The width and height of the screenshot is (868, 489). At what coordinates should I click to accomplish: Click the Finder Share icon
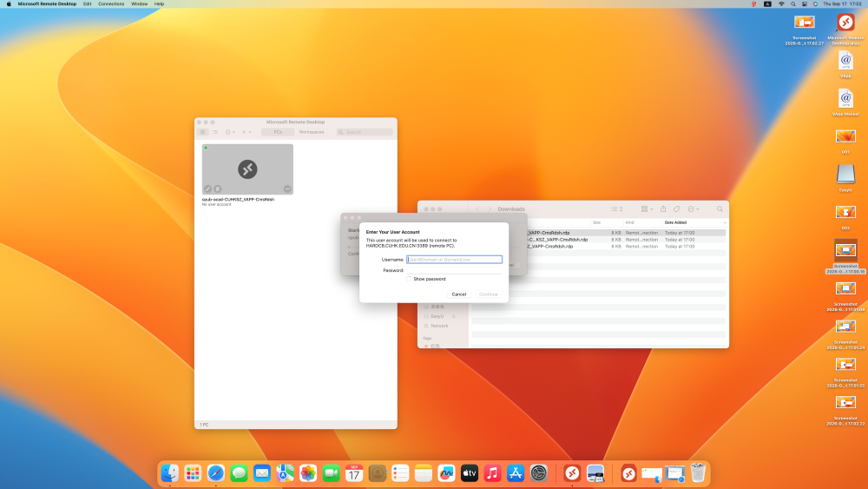(663, 208)
